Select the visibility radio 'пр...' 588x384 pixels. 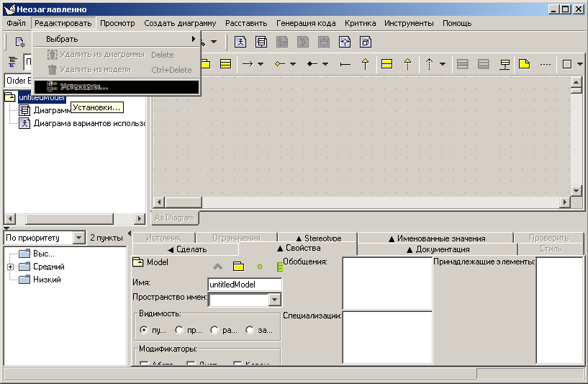pyautogui.click(x=179, y=330)
